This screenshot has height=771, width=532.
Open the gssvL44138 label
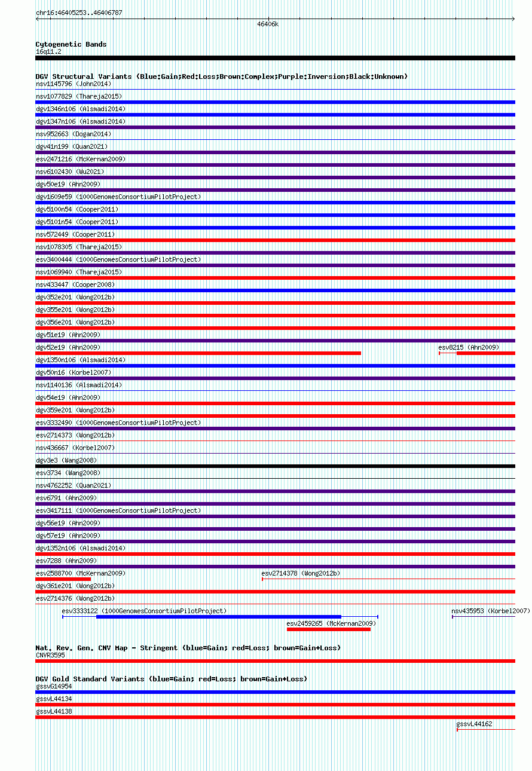54,711
